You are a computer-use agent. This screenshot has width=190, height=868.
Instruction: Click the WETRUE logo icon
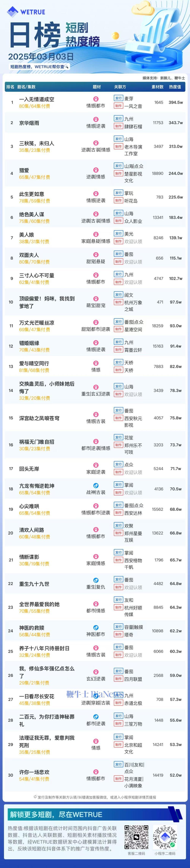(x=13, y=12)
